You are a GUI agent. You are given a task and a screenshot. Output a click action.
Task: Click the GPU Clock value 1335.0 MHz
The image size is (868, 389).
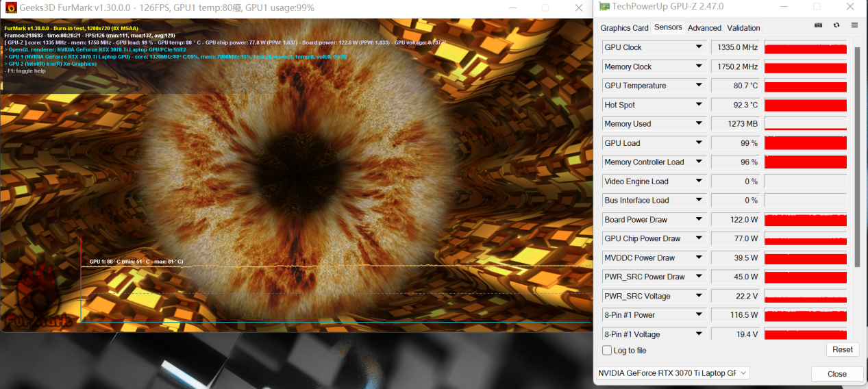[x=736, y=47]
